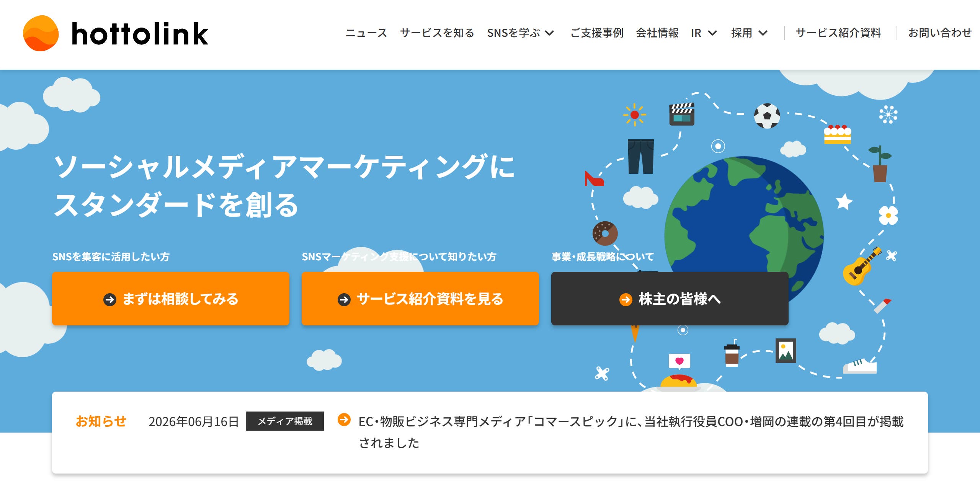Expand the IR menu chevron
This screenshot has height=490, width=980.
(x=712, y=33)
